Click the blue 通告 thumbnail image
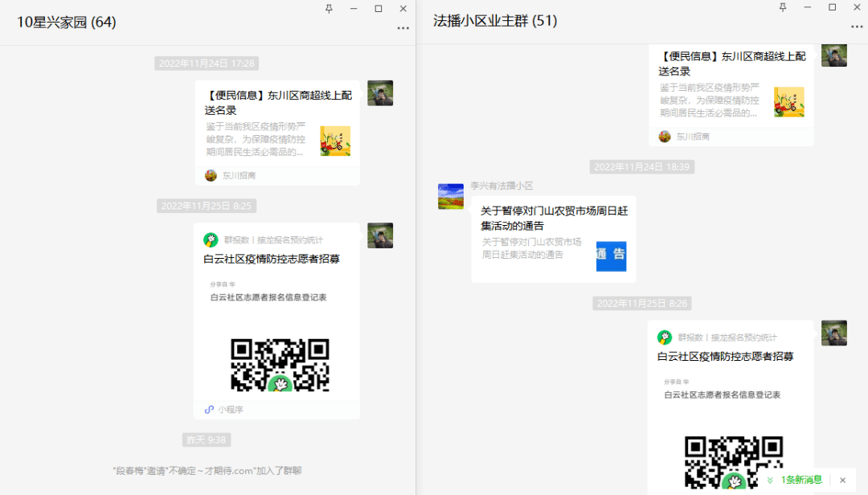 [611, 256]
